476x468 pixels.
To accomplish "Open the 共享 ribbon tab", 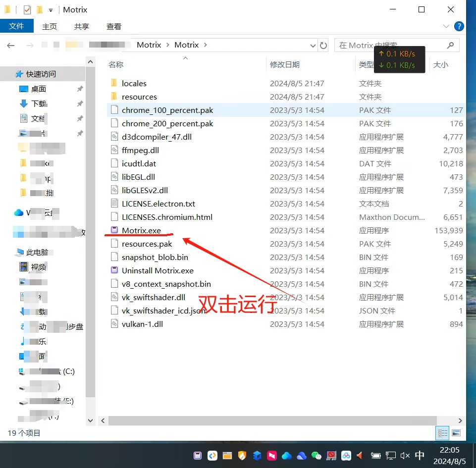I will coord(81,26).
